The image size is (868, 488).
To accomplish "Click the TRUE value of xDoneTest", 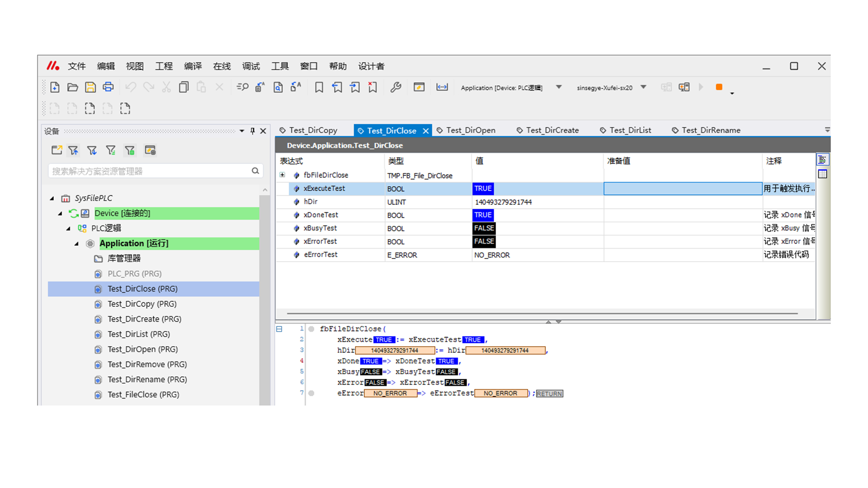I will (x=483, y=215).
